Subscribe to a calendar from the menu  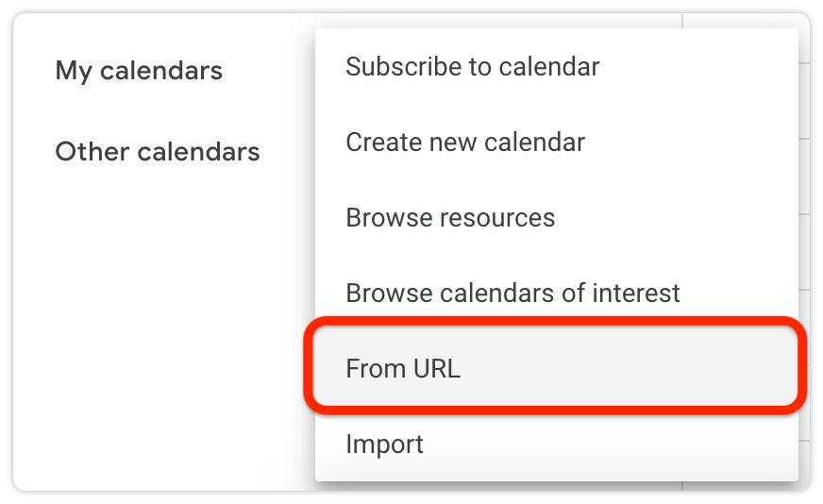tap(556, 66)
